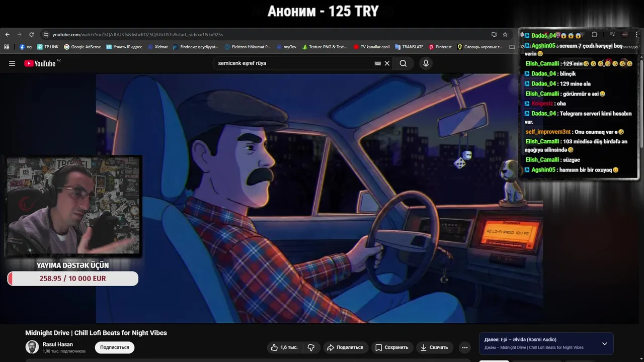Viewport: 644px width, 362px height.
Task: Click 'Поделиться' share button
Action: point(345,347)
